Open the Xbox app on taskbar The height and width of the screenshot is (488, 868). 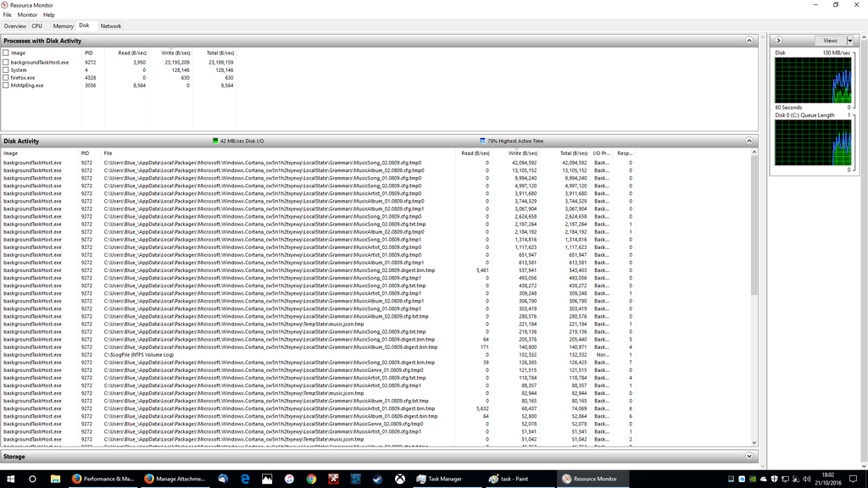[400, 480]
